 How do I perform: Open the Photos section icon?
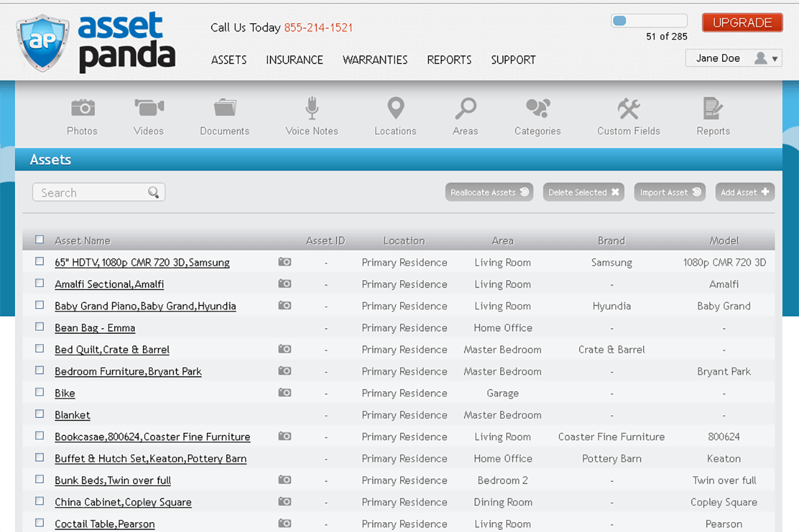[82, 108]
